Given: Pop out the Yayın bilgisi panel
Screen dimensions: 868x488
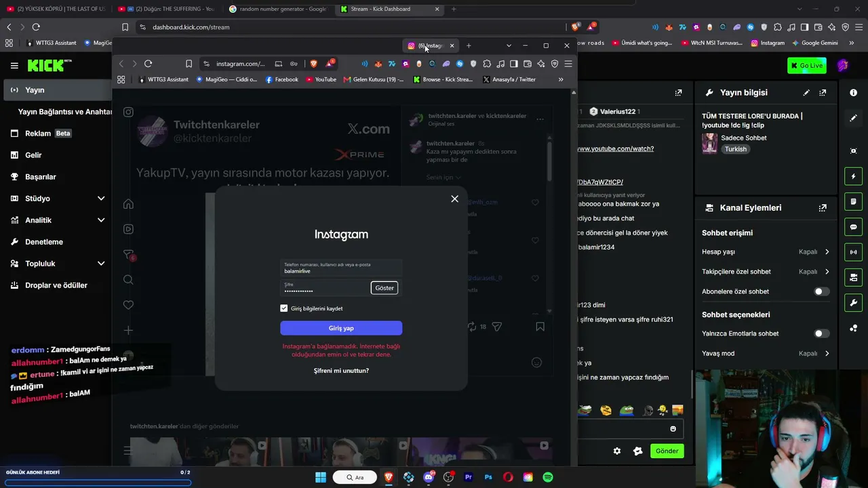Looking at the screenshot, I should [823, 92].
